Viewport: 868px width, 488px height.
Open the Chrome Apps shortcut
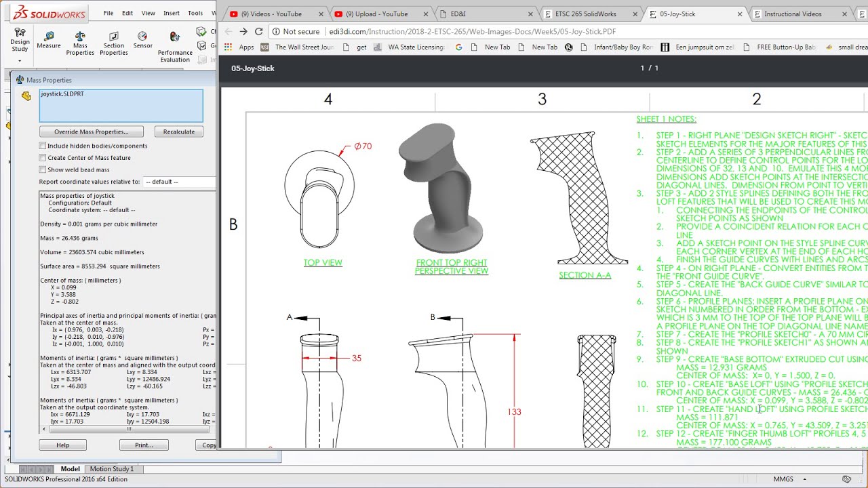(x=239, y=47)
